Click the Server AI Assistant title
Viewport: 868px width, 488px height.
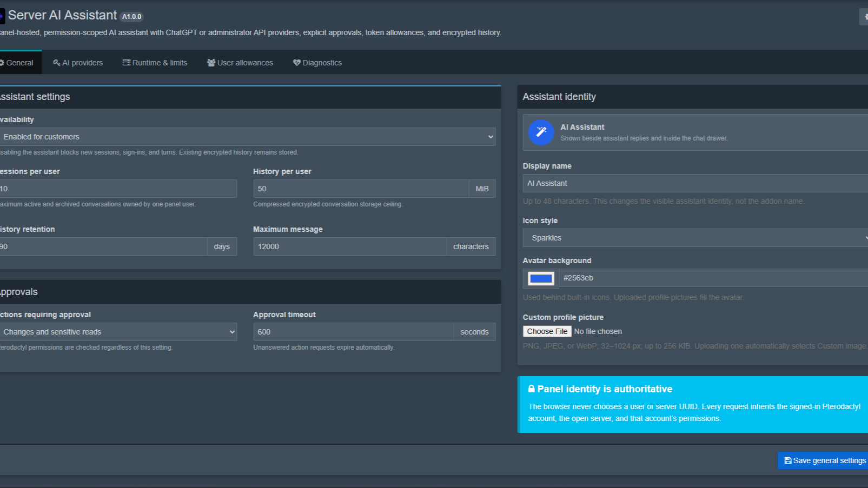pyautogui.click(x=62, y=15)
